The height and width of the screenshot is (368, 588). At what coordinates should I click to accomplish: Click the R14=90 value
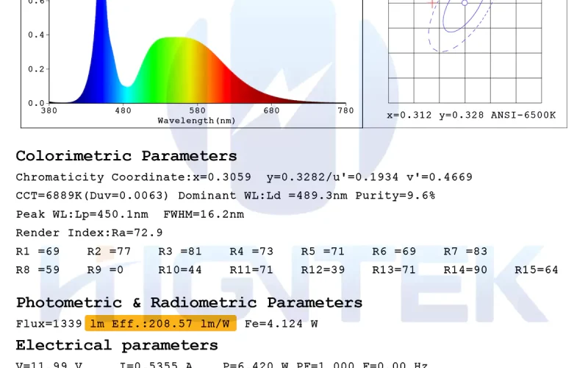[465, 270]
